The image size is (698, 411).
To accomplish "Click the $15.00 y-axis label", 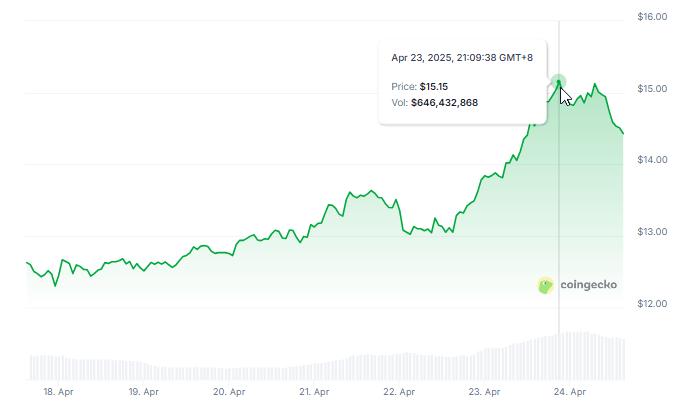I will pyautogui.click(x=651, y=89).
